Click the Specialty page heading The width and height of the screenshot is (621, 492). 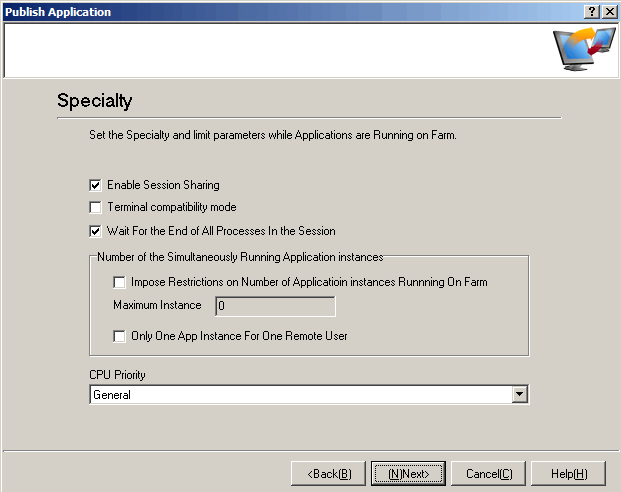[x=95, y=101]
